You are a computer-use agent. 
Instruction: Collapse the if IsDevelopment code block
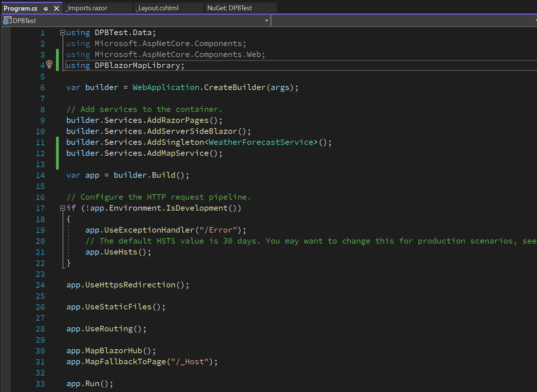click(63, 208)
